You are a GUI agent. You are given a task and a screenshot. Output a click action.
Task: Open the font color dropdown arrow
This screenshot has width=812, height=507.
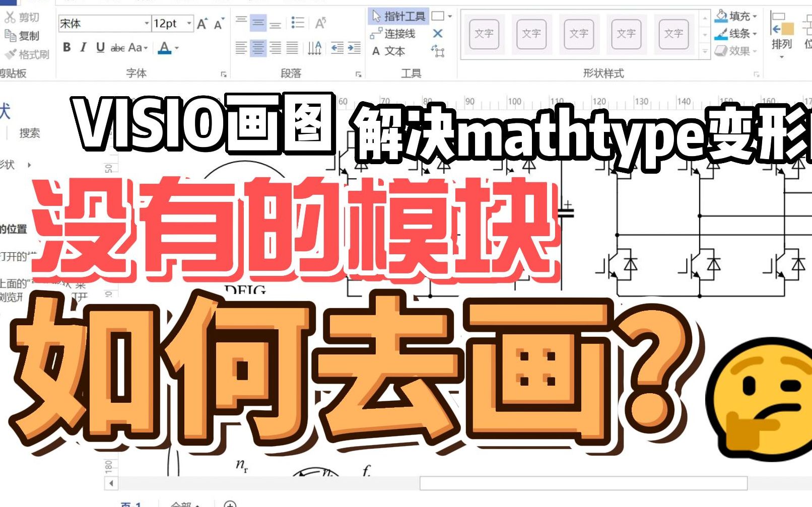pyautogui.click(x=177, y=48)
